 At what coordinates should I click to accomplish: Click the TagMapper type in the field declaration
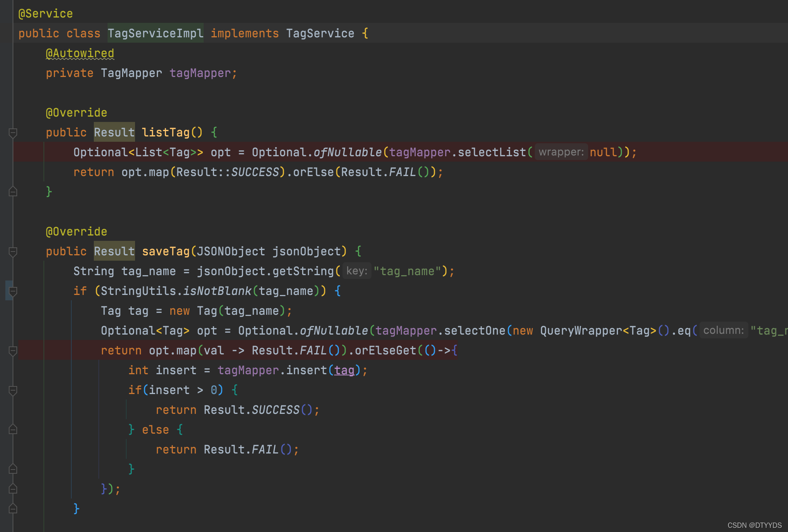131,73
